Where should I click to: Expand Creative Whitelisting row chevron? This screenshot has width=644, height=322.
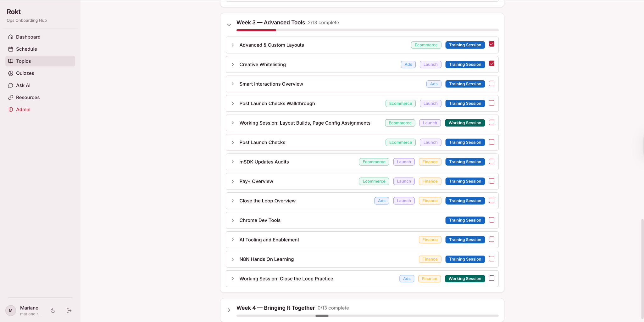pyautogui.click(x=233, y=65)
